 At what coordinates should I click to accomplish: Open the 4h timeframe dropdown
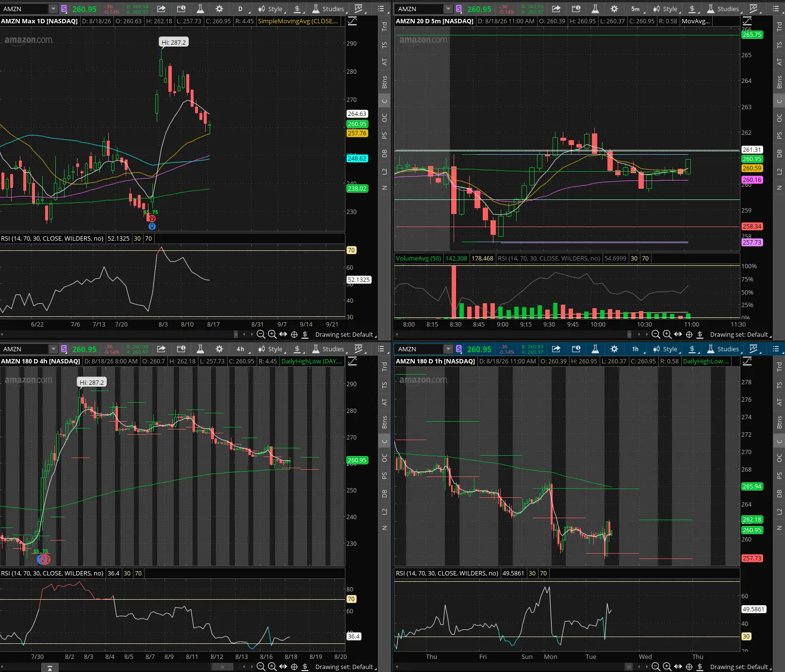[241, 349]
